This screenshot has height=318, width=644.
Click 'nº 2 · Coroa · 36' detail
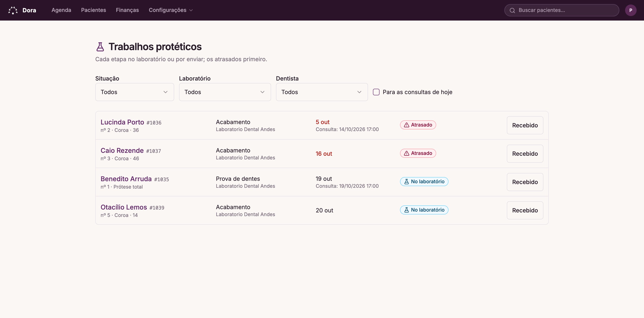120,130
